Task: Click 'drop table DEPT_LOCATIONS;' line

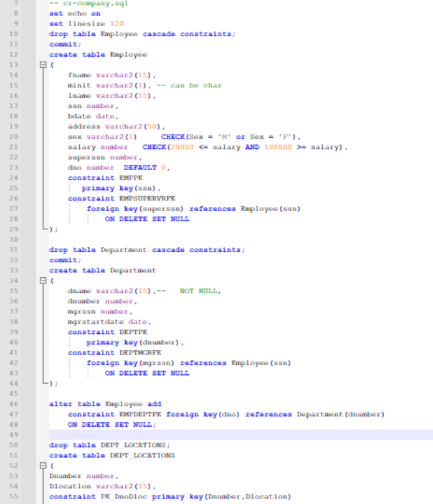Action: pos(110,445)
